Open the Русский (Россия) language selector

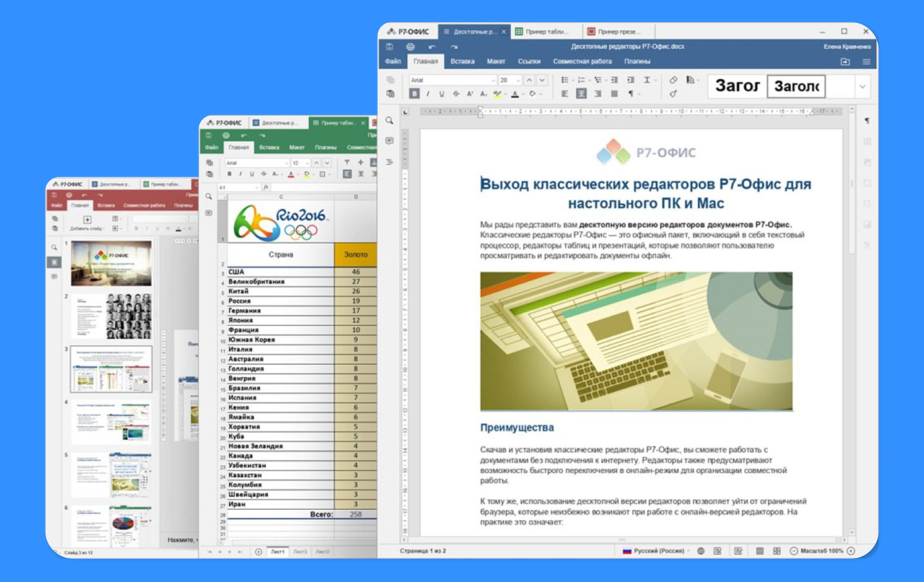pos(656,551)
